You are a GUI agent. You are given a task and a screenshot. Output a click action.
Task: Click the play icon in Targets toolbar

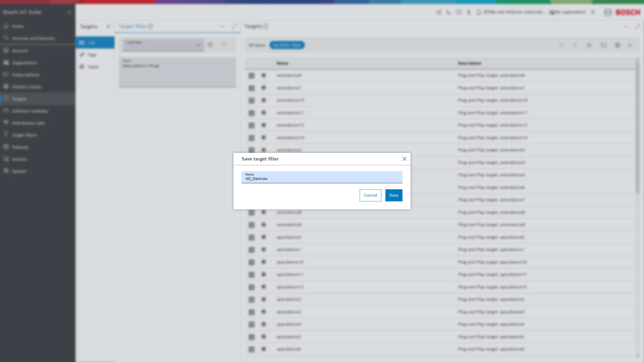tap(589, 45)
